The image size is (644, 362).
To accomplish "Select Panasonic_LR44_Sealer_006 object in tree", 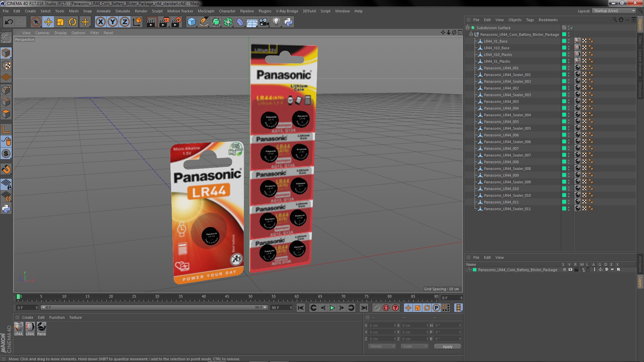I will [507, 142].
